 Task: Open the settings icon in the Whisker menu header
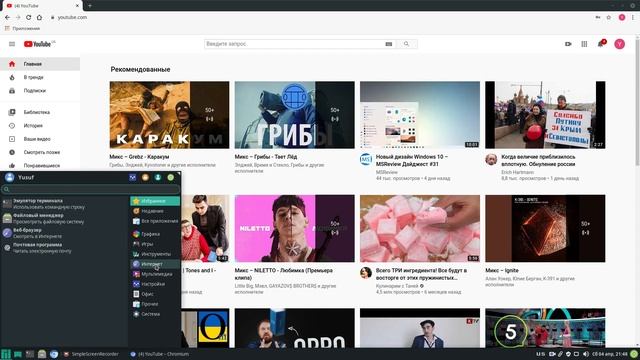(x=133, y=177)
